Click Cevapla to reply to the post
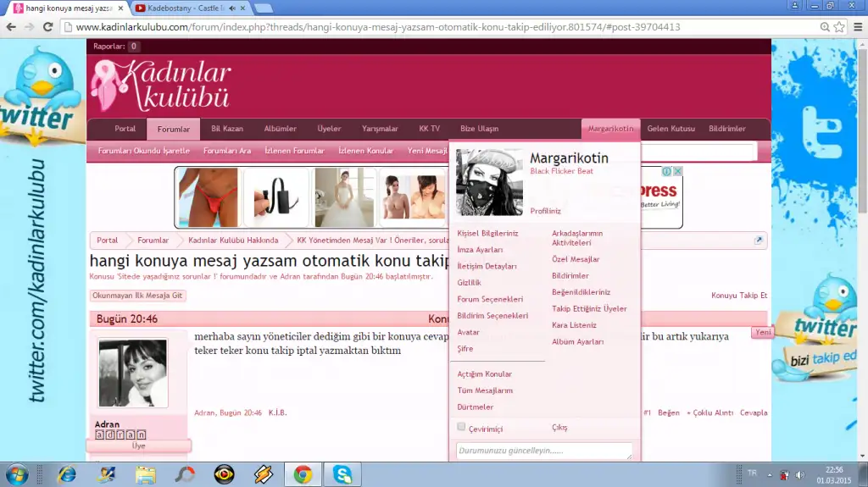Image resolution: width=868 pixels, height=487 pixels. (x=754, y=412)
